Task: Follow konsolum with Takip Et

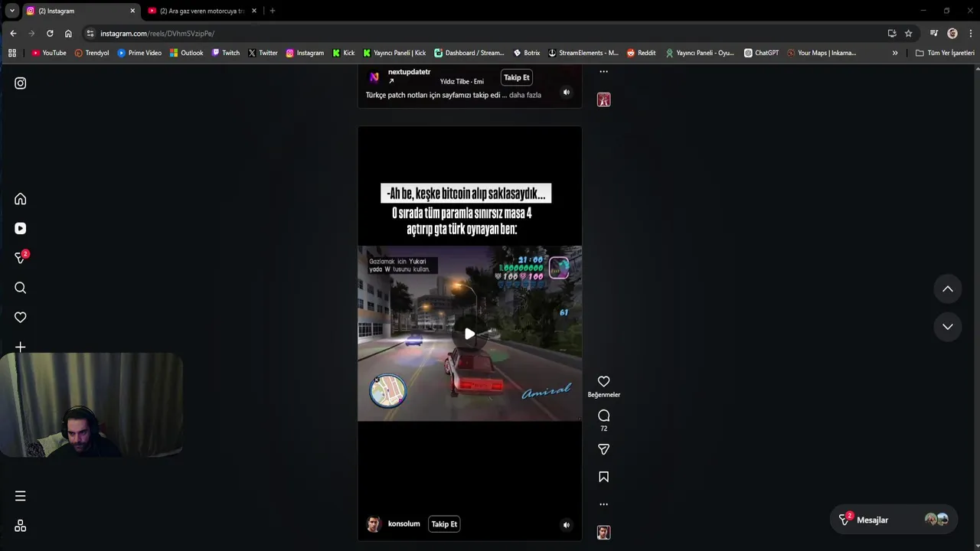Action: pos(444,524)
